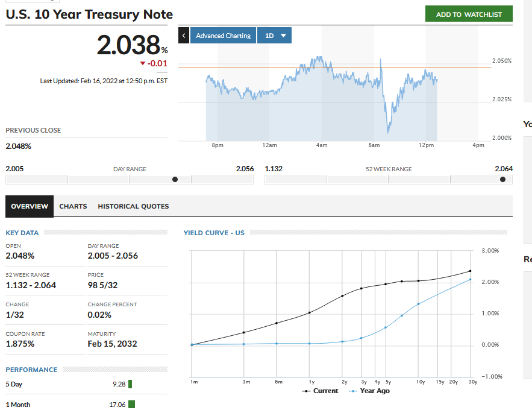
Task: Click the 10y point on Year Ago curve
Action: [418, 304]
